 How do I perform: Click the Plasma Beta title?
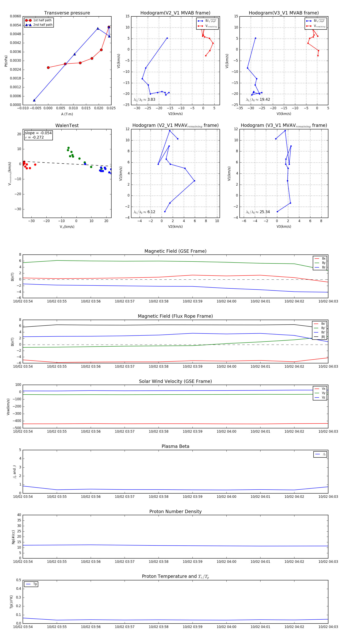pyautogui.click(x=175, y=446)
